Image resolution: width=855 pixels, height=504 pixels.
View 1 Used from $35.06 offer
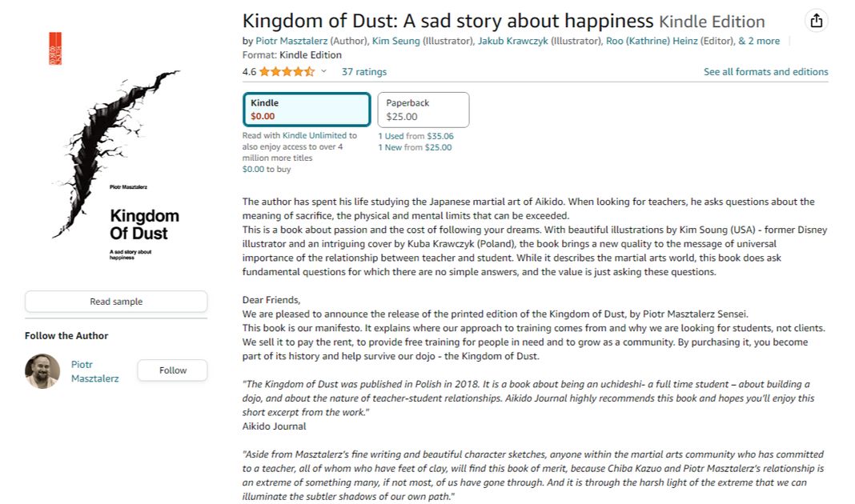(415, 136)
